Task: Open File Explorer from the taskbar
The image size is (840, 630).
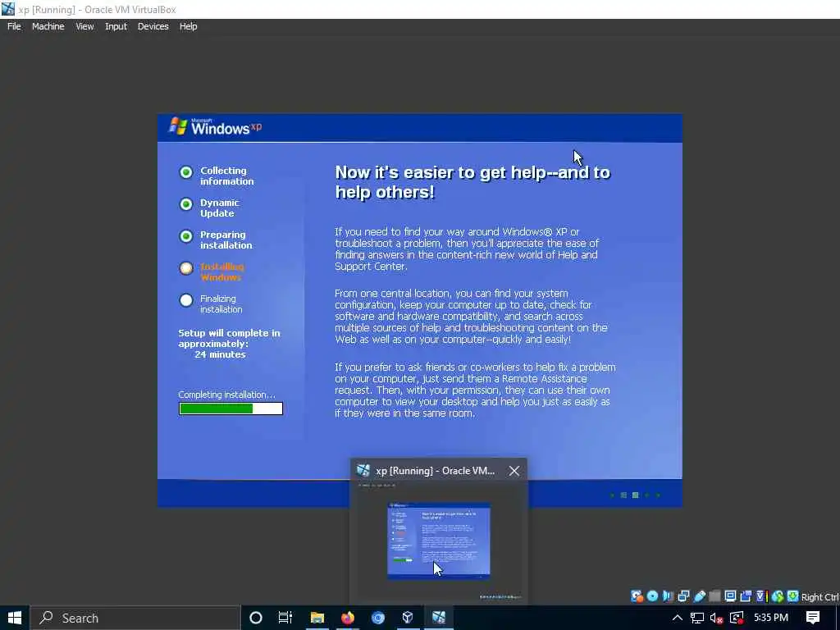Action: tap(317, 618)
